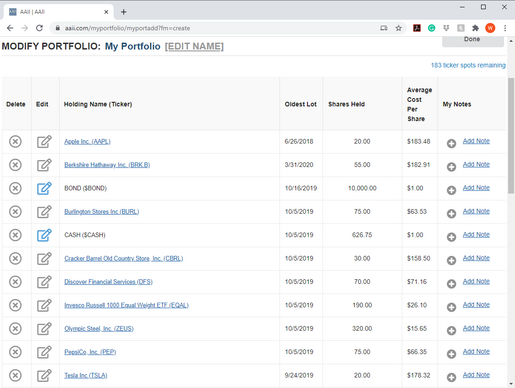Add Note for Discover Financial row
The image size is (515, 388).
(x=476, y=282)
